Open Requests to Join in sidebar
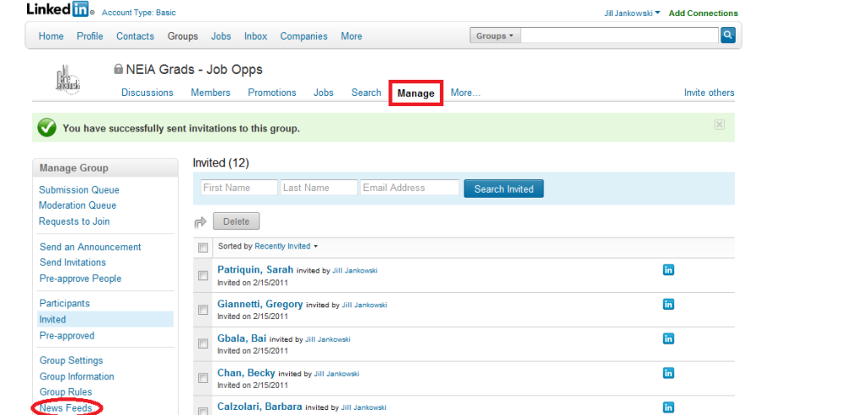Viewport: 868px width, 415px height. click(x=75, y=221)
